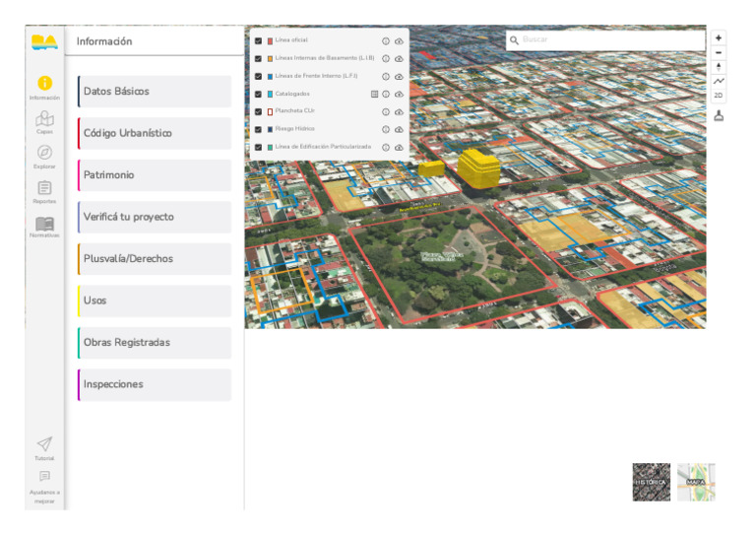Show info for Línea oficial layer
Screen dimensions: 756x535
click(386, 41)
